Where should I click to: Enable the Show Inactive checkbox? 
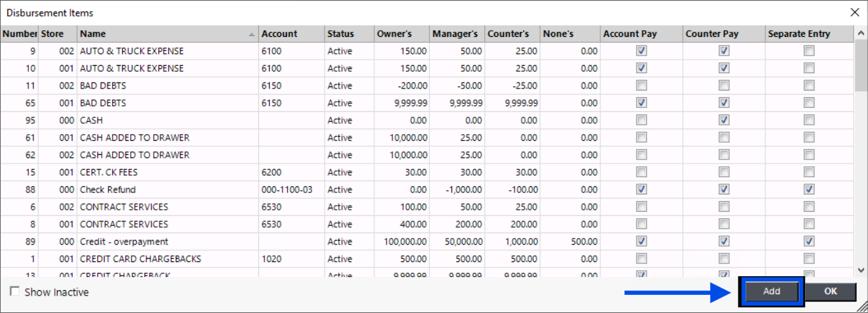tap(15, 292)
